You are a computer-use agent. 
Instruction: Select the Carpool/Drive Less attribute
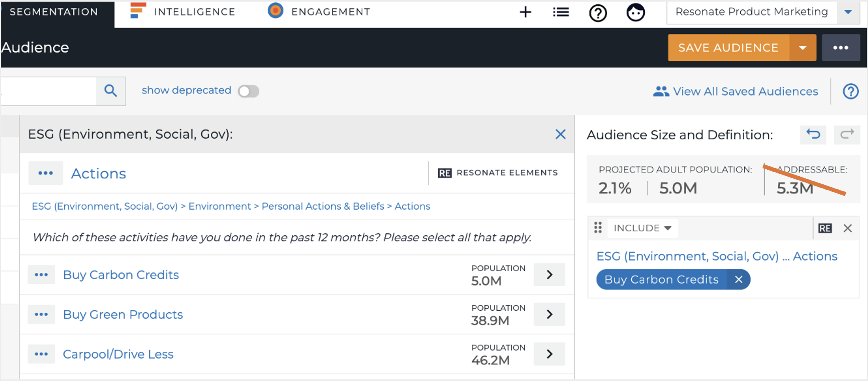tap(118, 355)
